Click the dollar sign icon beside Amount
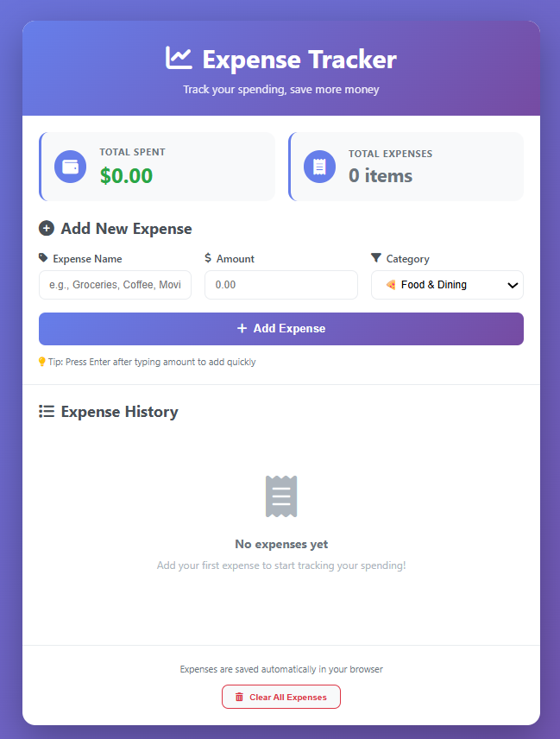The height and width of the screenshot is (739, 560). point(208,258)
